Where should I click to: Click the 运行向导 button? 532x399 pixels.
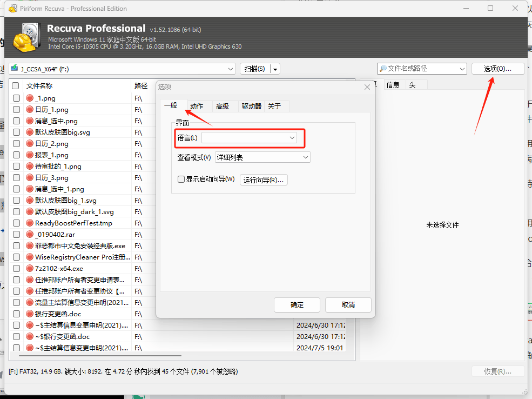(264, 180)
